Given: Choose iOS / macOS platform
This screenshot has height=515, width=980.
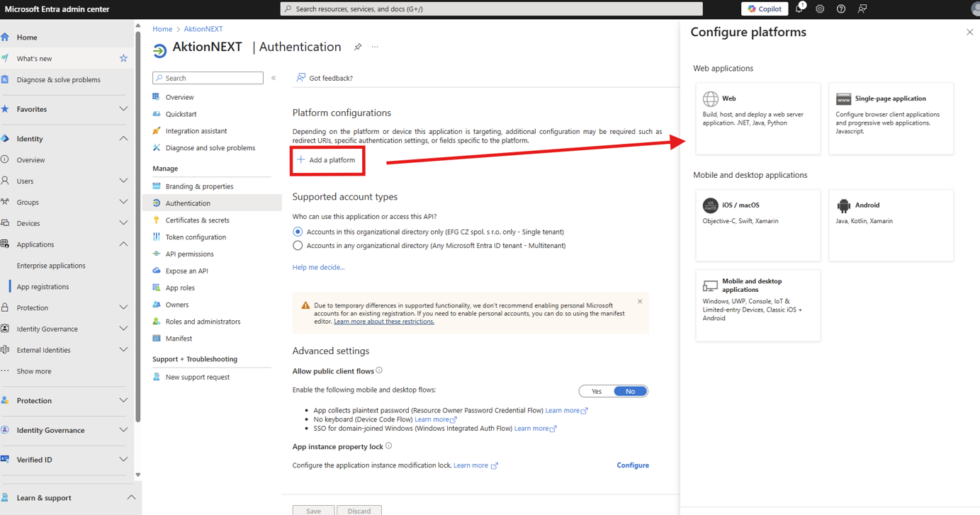Looking at the screenshot, I should coord(758,225).
